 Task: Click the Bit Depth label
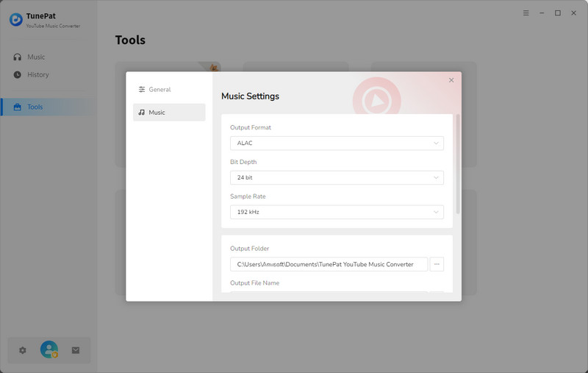pyautogui.click(x=243, y=162)
